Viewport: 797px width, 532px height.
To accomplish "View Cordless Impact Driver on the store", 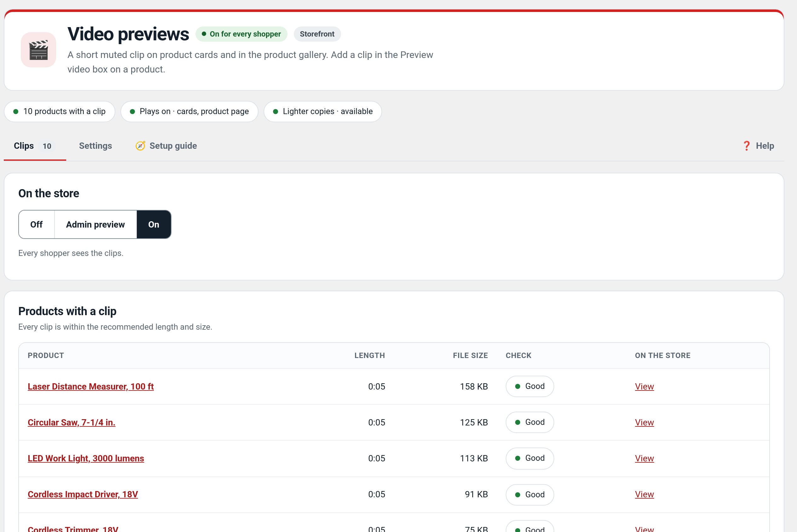I will [644, 494].
